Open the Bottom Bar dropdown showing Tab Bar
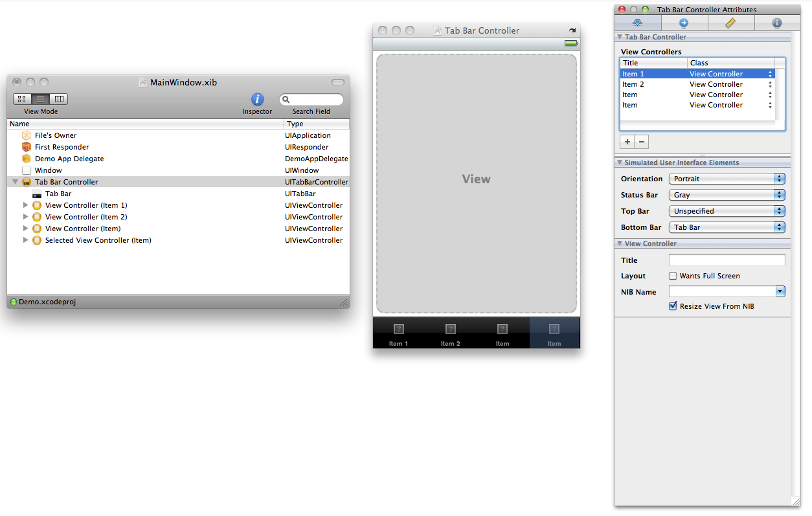The image size is (812, 516). point(727,227)
